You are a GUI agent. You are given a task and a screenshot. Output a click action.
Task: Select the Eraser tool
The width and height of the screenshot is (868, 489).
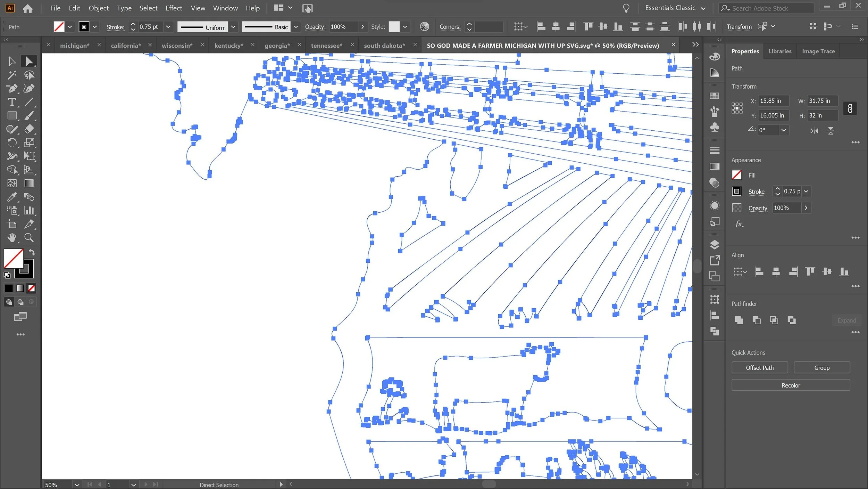tap(29, 129)
